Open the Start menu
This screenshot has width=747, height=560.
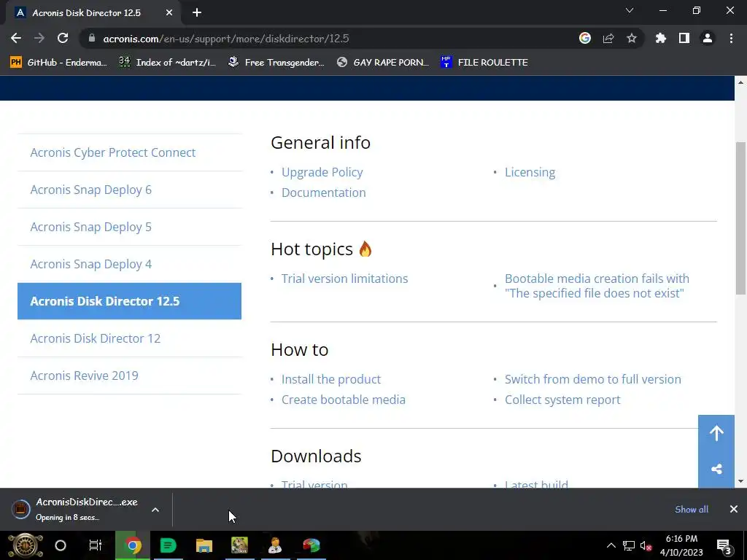(26, 545)
